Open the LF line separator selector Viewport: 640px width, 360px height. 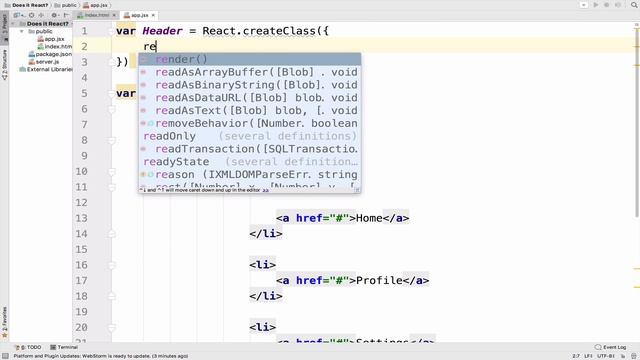point(588,356)
